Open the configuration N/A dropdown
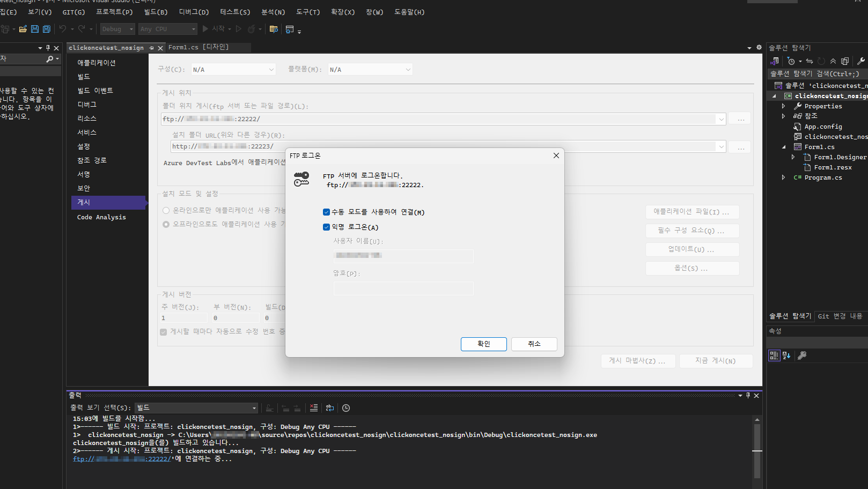 233,70
